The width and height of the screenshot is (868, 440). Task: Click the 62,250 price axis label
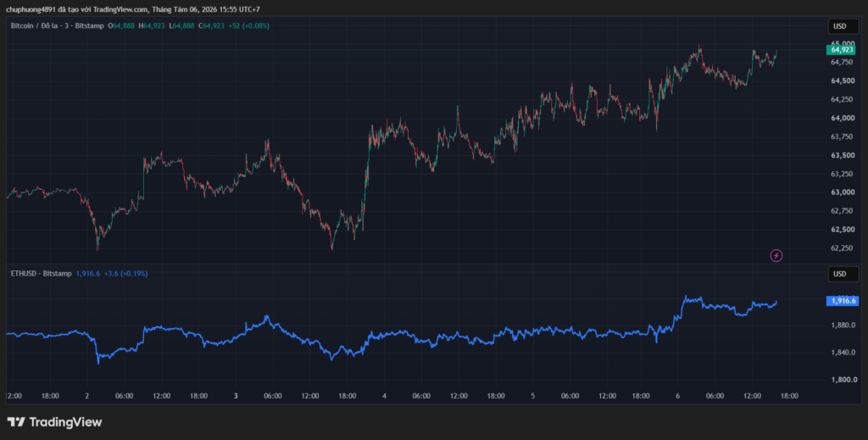coord(842,248)
